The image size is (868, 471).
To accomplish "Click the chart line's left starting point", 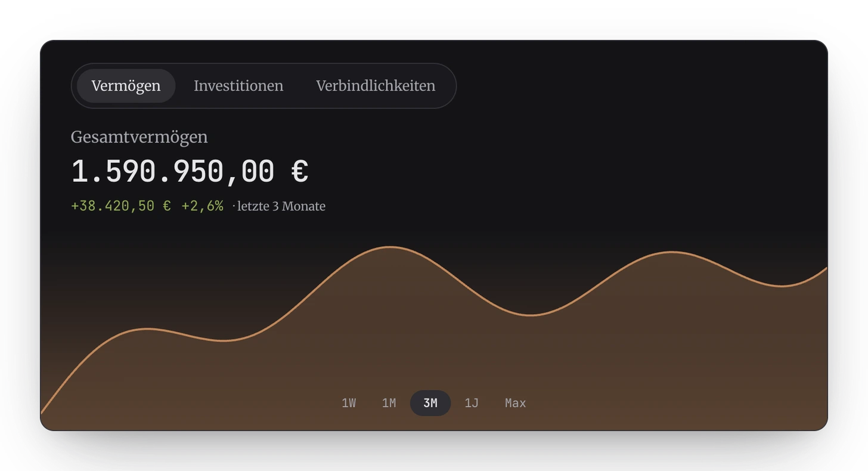I will [x=42, y=412].
